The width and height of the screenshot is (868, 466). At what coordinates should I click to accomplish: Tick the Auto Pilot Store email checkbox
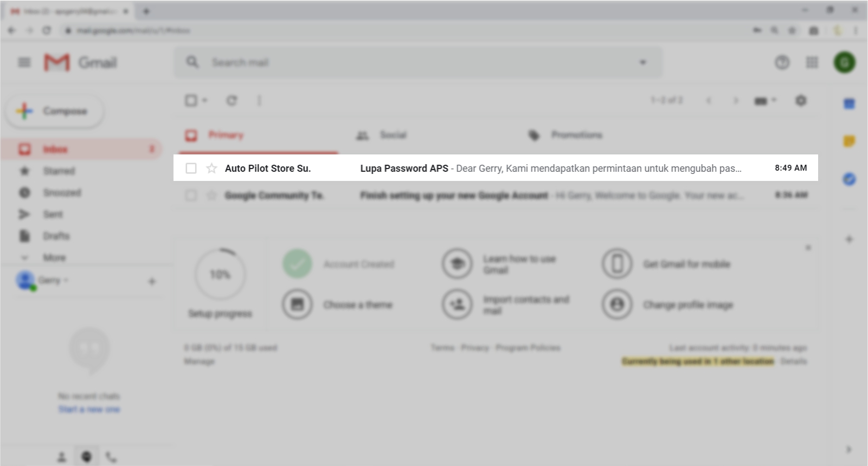point(191,169)
